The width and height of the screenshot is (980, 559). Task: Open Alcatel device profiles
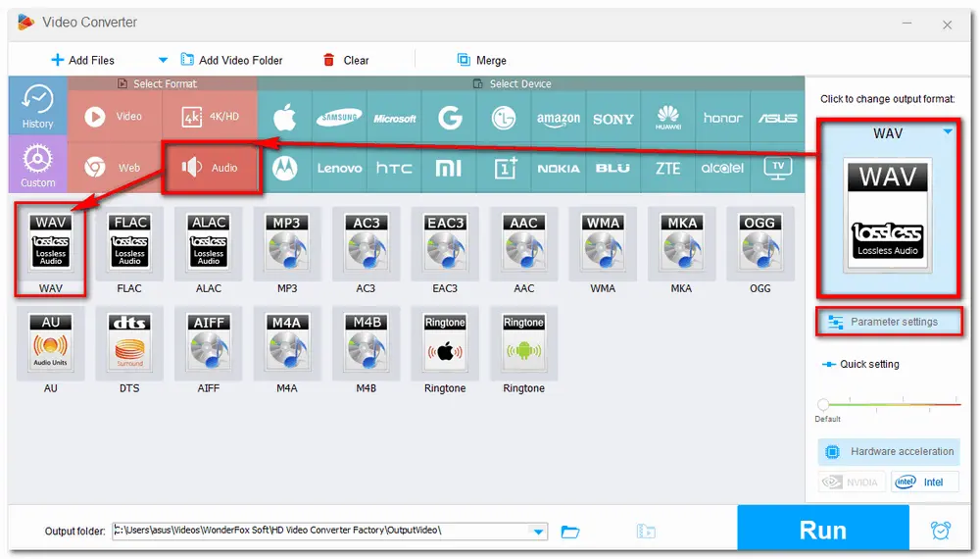pos(722,169)
